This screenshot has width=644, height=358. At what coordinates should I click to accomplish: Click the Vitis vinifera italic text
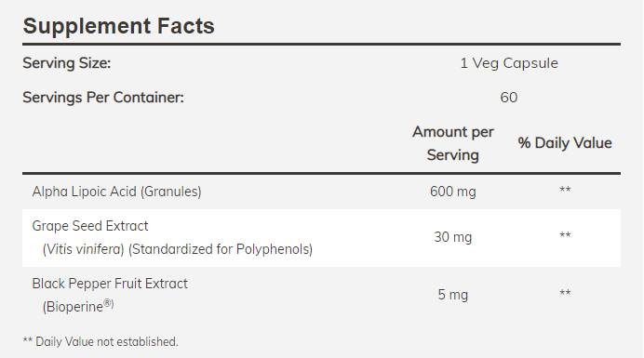point(83,249)
